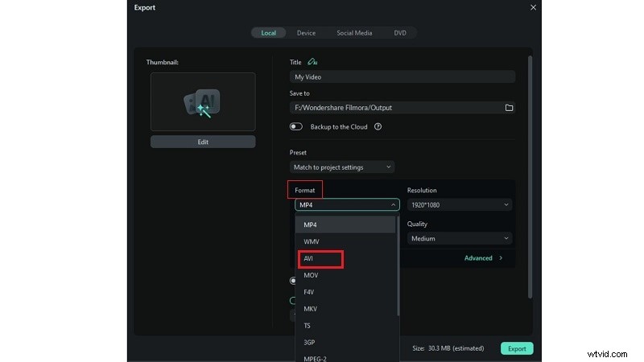Open the Advanced settings link
The image size is (644, 362).
tap(483, 257)
